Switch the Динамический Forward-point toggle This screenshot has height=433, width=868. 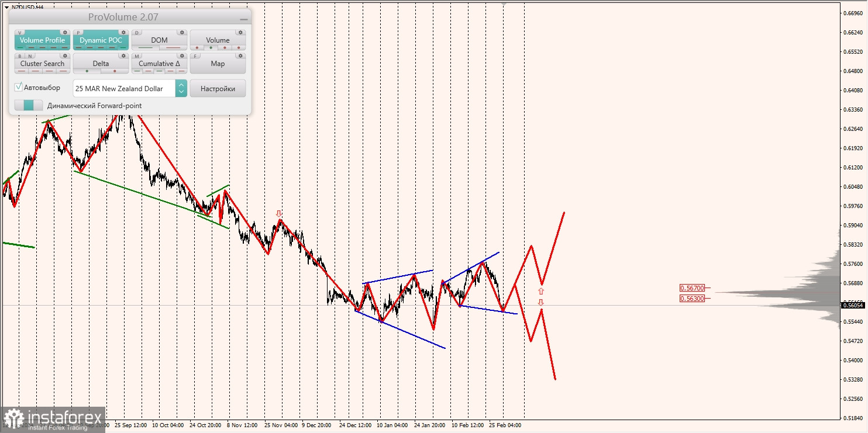pyautogui.click(x=29, y=105)
